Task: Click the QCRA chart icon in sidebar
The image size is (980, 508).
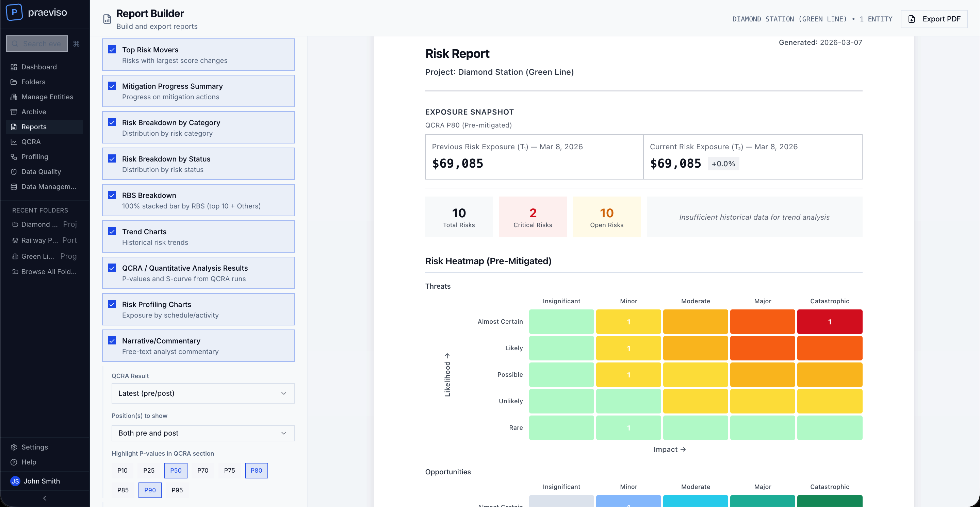Action: tap(14, 142)
